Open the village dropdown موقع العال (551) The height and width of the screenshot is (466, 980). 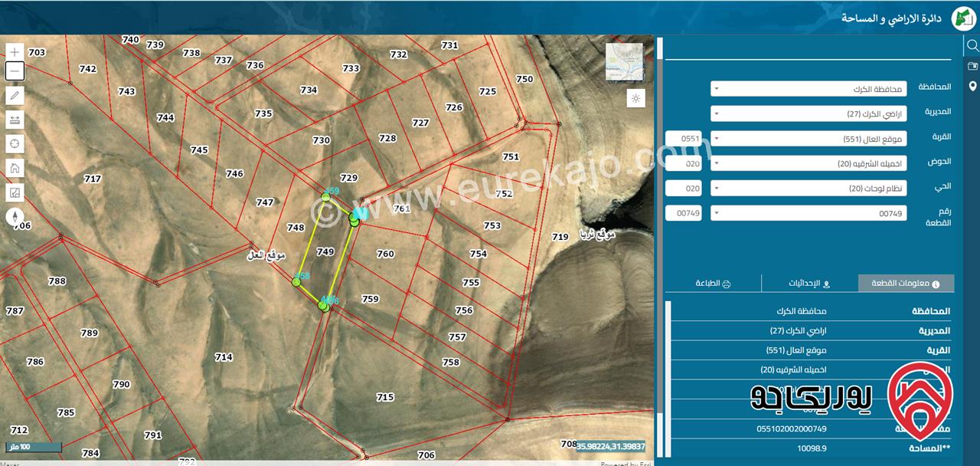pyautogui.click(x=809, y=139)
